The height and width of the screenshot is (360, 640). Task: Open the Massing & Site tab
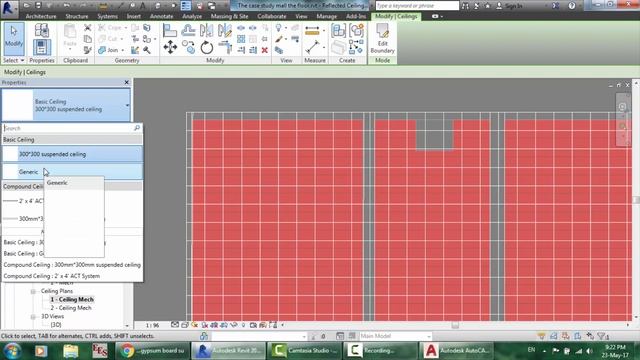[x=229, y=16]
